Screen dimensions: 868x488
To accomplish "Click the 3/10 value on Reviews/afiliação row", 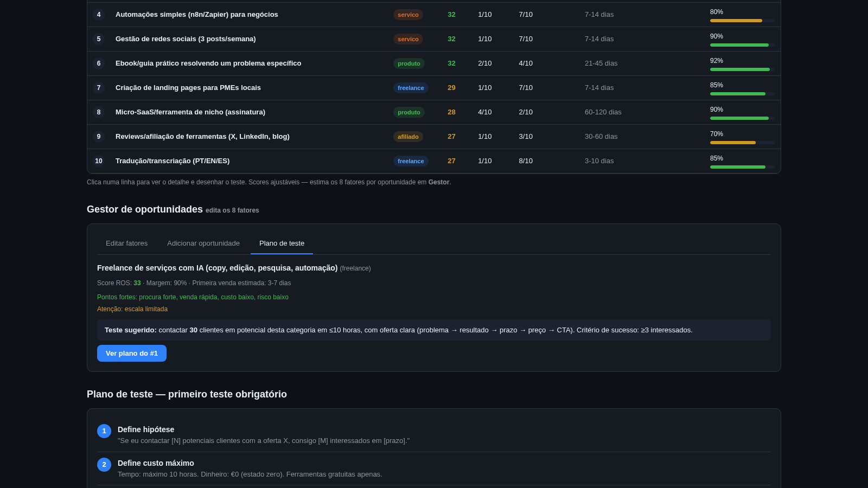I will click(526, 137).
